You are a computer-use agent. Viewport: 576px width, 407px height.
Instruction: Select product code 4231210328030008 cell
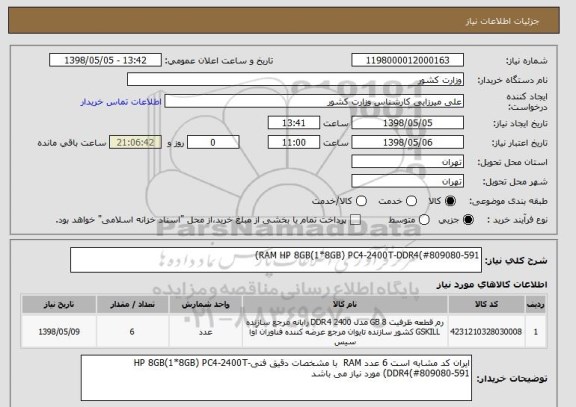pyautogui.click(x=486, y=332)
